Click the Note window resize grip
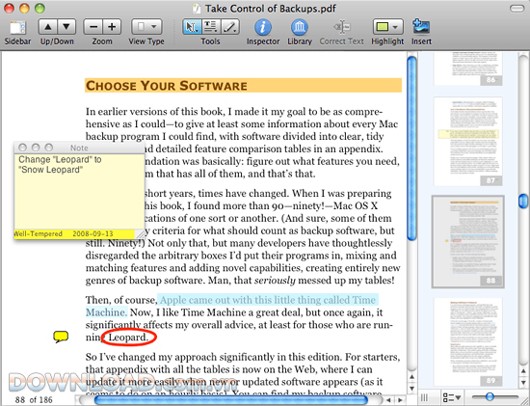The image size is (530, 406). 140,234
